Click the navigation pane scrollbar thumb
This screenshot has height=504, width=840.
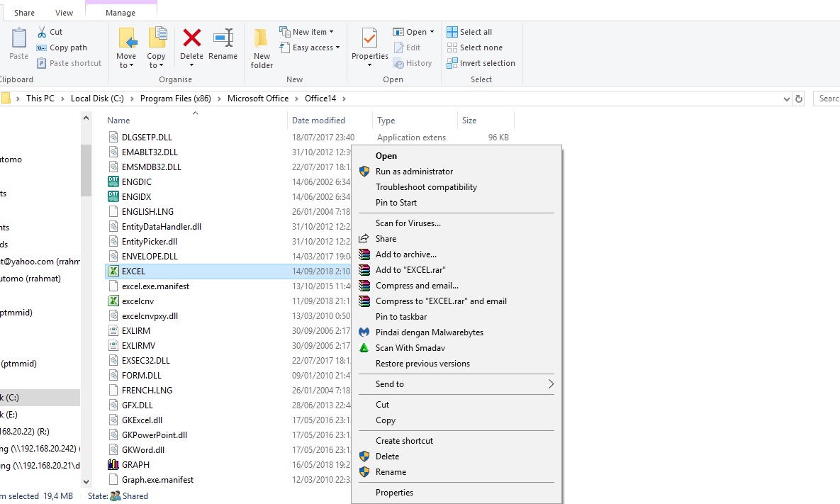[86, 170]
